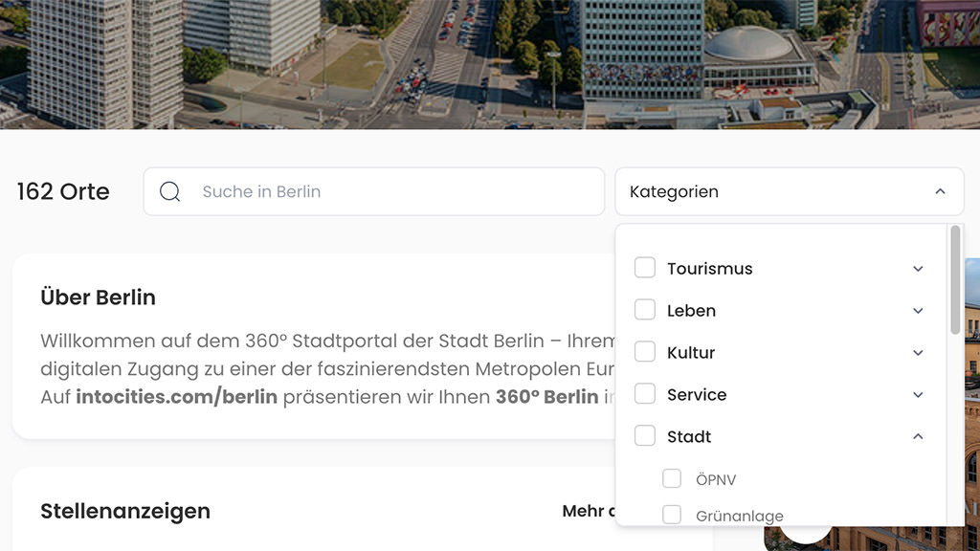Screen dimensions: 980x551
Task: Select the Service category checkbox
Action: click(645, 394)
